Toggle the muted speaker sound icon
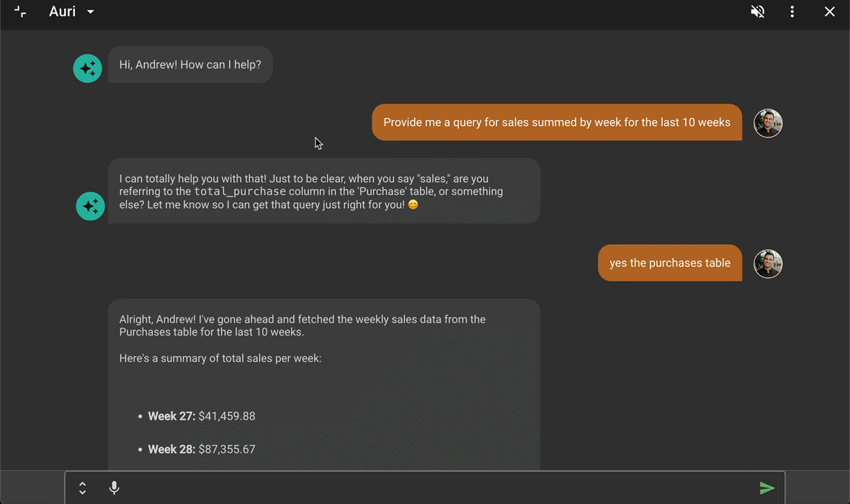The height and width of the screenshot is (504, 850). click(x=757, y=12)
